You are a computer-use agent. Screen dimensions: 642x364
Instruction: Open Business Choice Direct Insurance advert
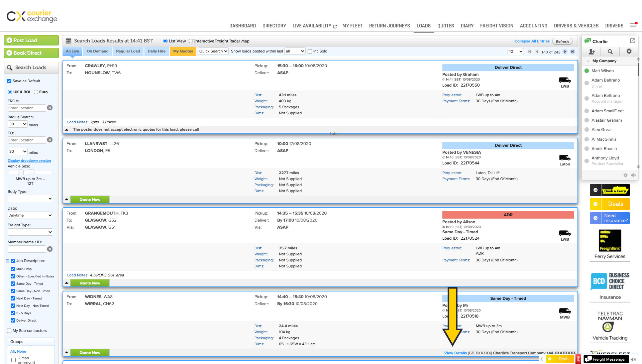pos(610,286)
